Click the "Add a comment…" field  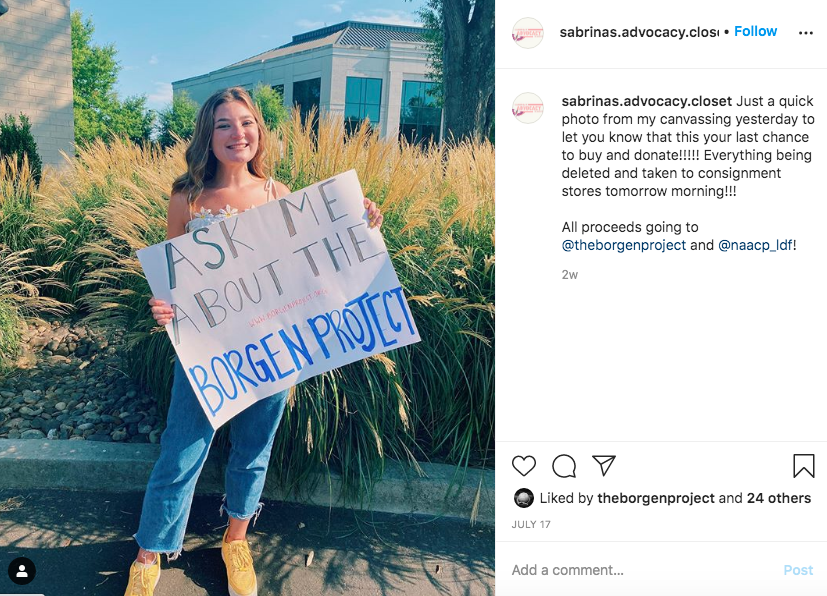pyautogui.click(x=640, y=570)
